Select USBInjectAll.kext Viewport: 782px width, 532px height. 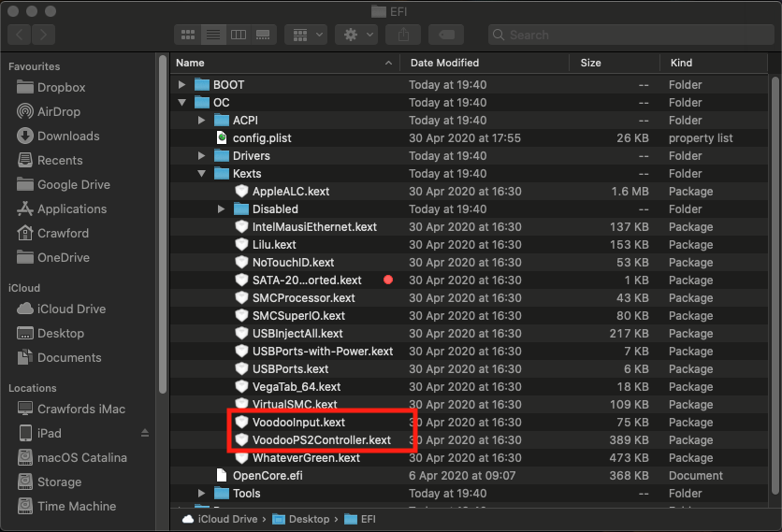pos(469,334)
